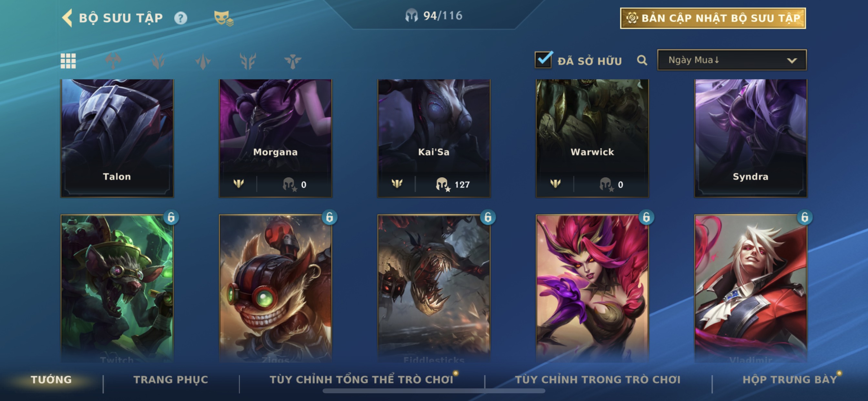Select the all-champions grid filter icon
868x401 pixels.
pos(68,61)
